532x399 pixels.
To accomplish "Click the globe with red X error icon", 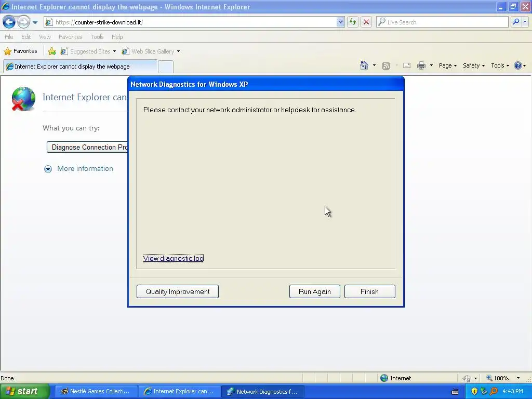I will (23, 99).
